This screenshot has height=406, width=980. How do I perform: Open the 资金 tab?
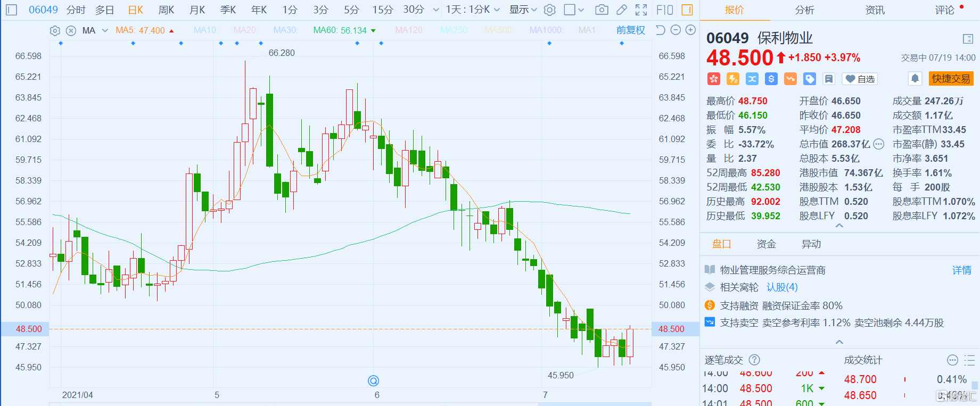click(766, 244)
